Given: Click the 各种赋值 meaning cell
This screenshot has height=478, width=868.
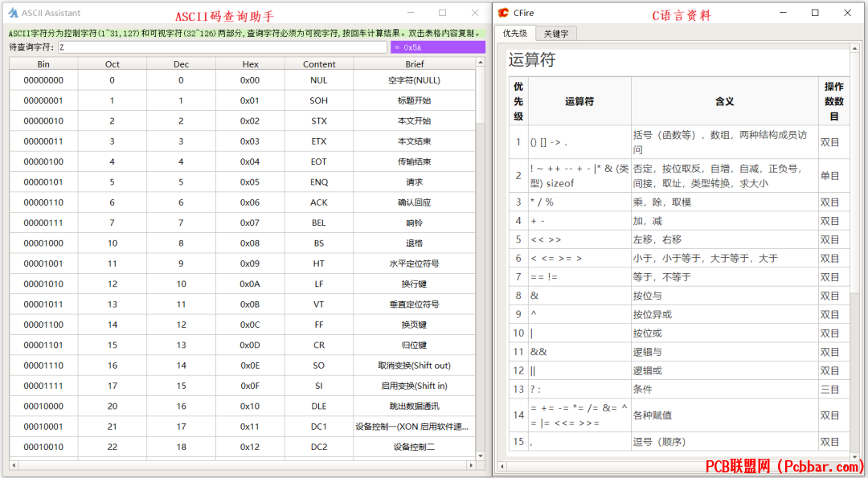Looking at the screenshot, I should (725, 415).
